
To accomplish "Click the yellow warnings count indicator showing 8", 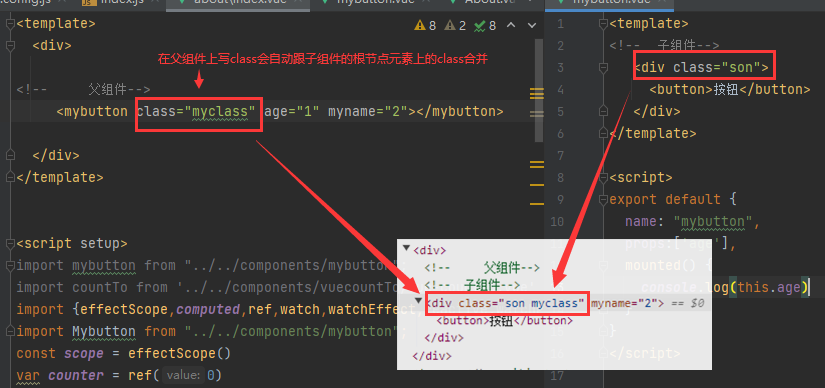I will pyautogui.click(x=425, y=25).
